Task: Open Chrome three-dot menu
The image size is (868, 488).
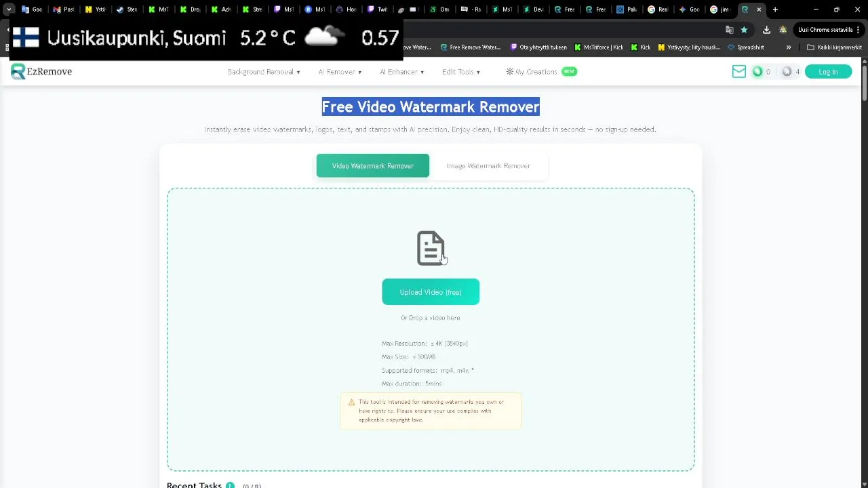Action: coord(859,30)
